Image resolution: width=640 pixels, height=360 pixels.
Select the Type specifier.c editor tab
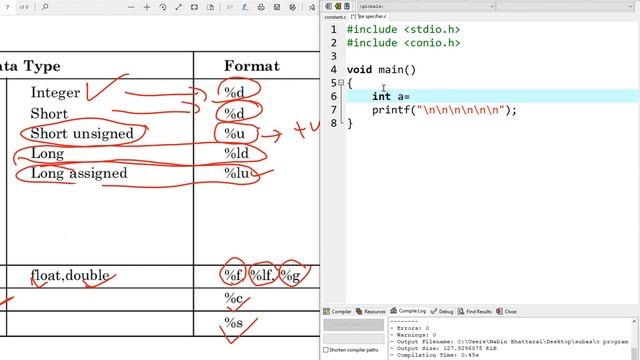coord(369,17)
